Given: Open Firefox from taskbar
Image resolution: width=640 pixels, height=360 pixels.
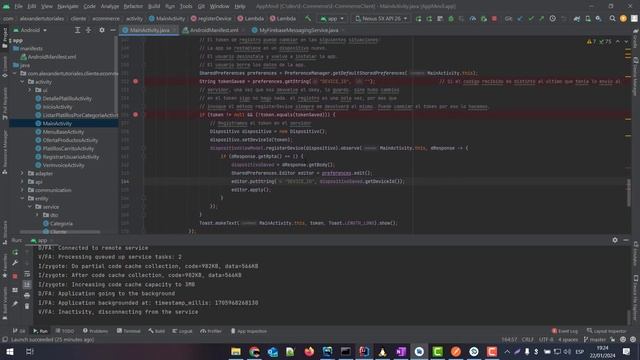Looking at the screenshot, I should tap(309, 351).
